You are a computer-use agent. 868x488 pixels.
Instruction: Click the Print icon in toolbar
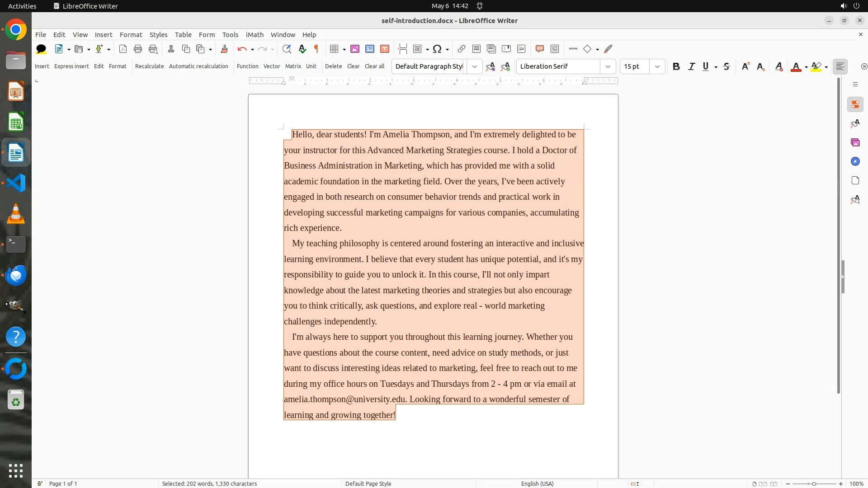[138, 49]
